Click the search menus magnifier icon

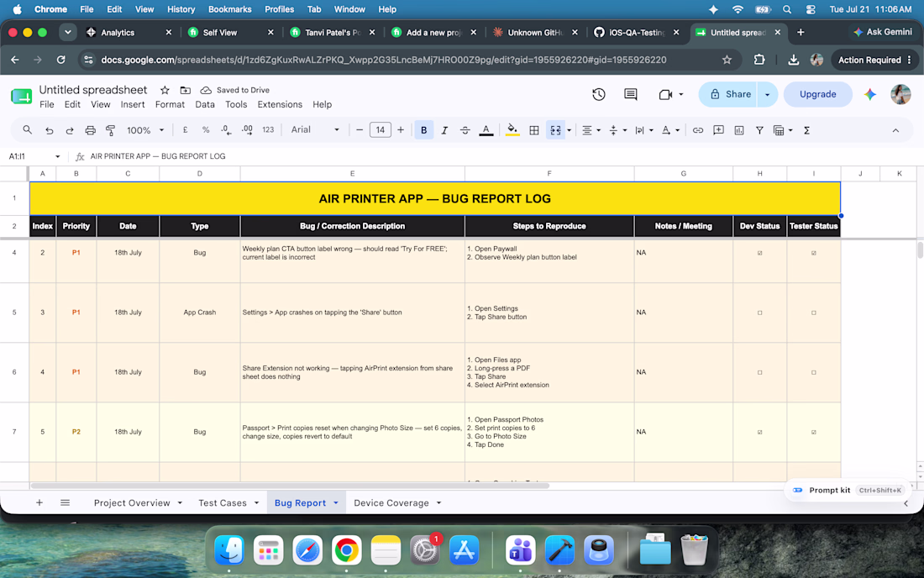[x=27, y=129]
